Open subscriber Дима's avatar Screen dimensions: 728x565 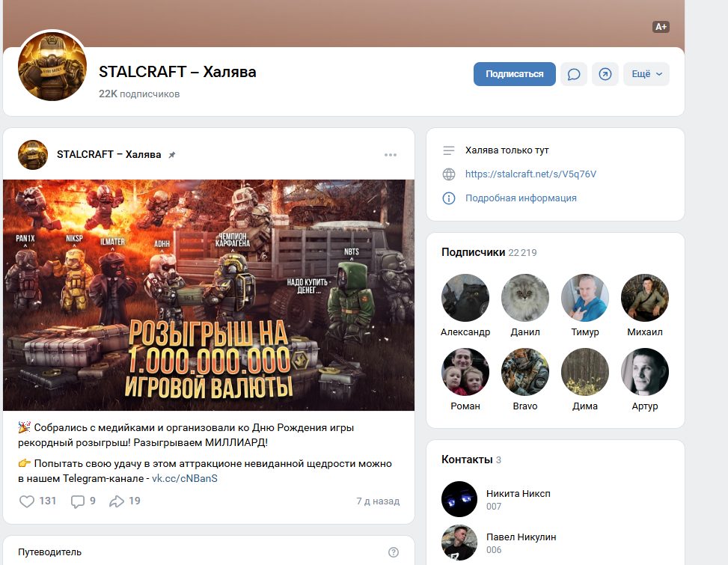(x=585, y=372)
